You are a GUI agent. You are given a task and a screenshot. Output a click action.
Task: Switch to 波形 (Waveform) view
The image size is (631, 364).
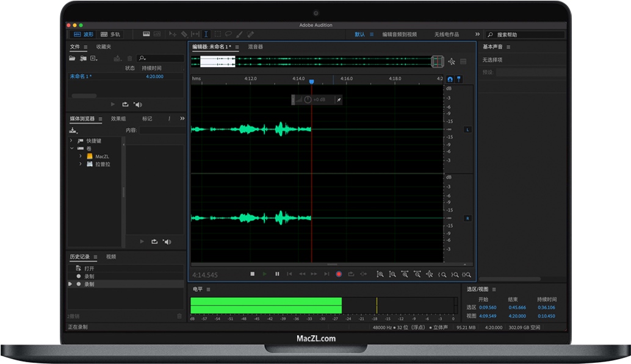point(83,34)
